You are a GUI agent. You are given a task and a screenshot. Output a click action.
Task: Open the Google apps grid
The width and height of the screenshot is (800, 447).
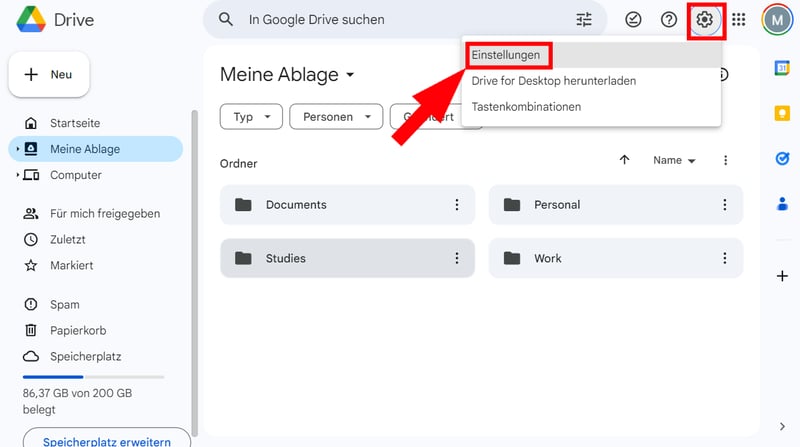pos(739,20)
